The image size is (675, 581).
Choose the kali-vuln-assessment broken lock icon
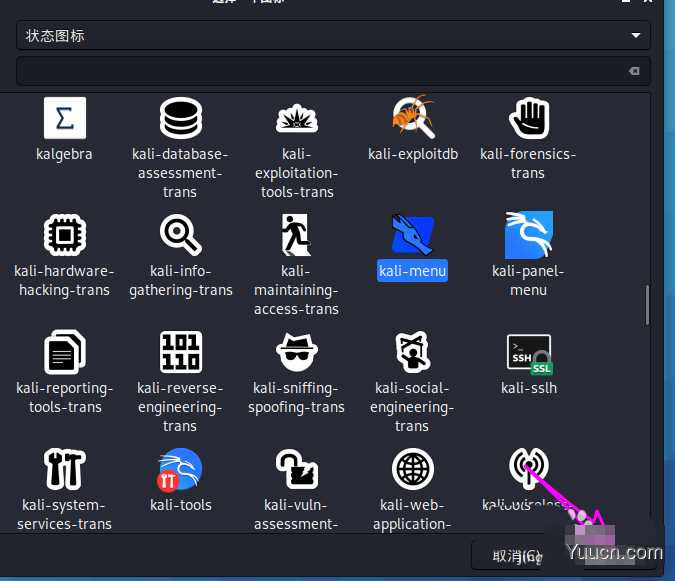coord(297,469)
